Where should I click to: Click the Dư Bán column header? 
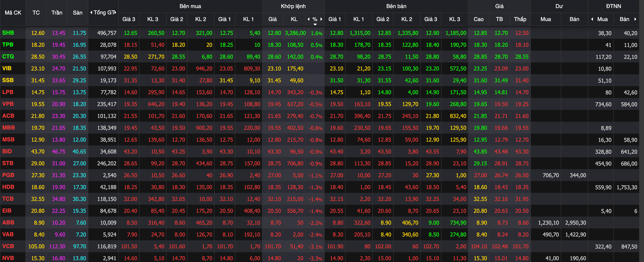click(574, 19)
